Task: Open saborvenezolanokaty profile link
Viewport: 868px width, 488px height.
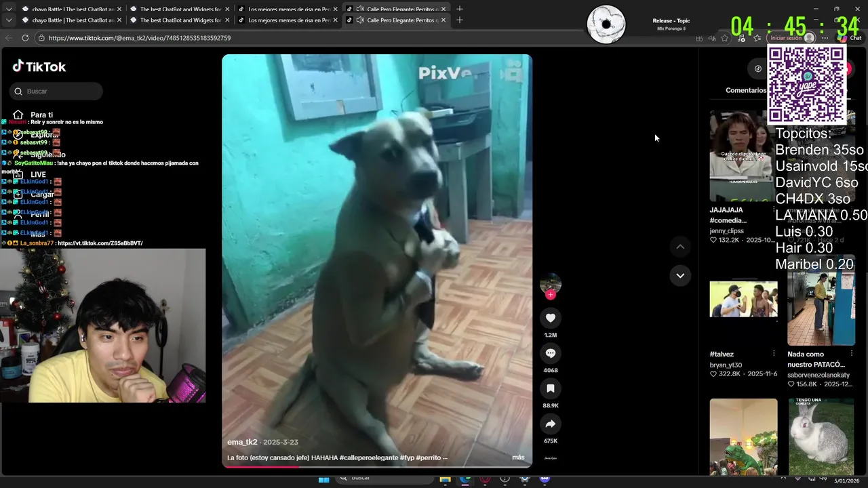Action: tap(818, 375)
